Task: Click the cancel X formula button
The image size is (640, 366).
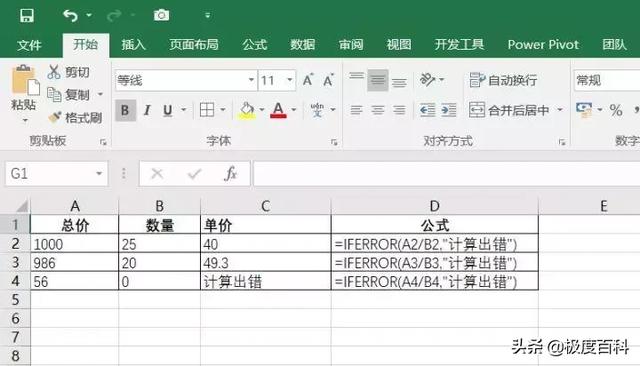Action: click(157, 174)
